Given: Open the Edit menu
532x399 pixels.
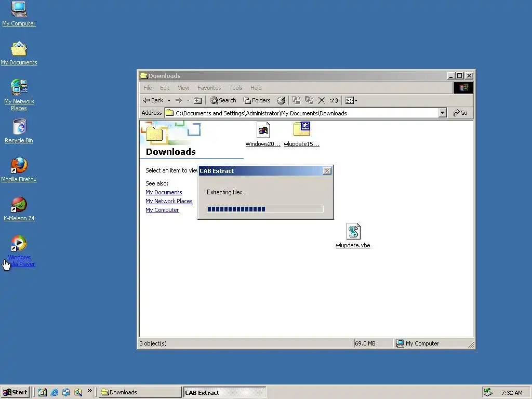Looking at the screenshot, I should 165,88.
